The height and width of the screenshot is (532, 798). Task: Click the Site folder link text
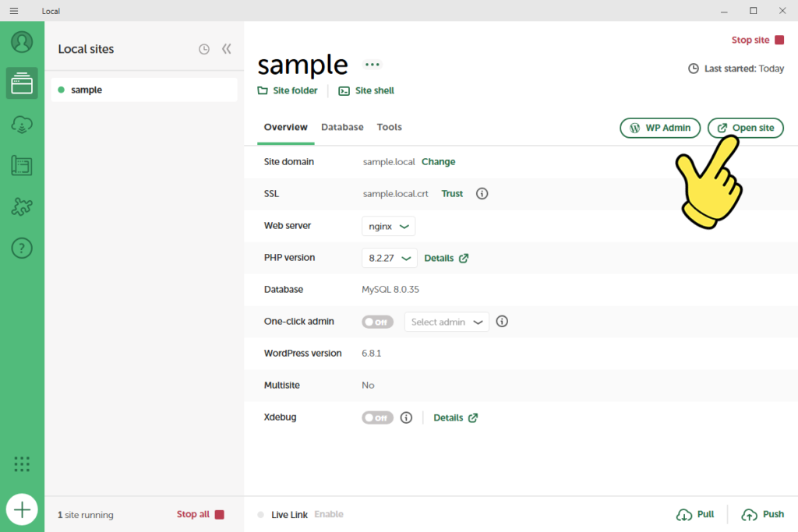click(295, 90)
